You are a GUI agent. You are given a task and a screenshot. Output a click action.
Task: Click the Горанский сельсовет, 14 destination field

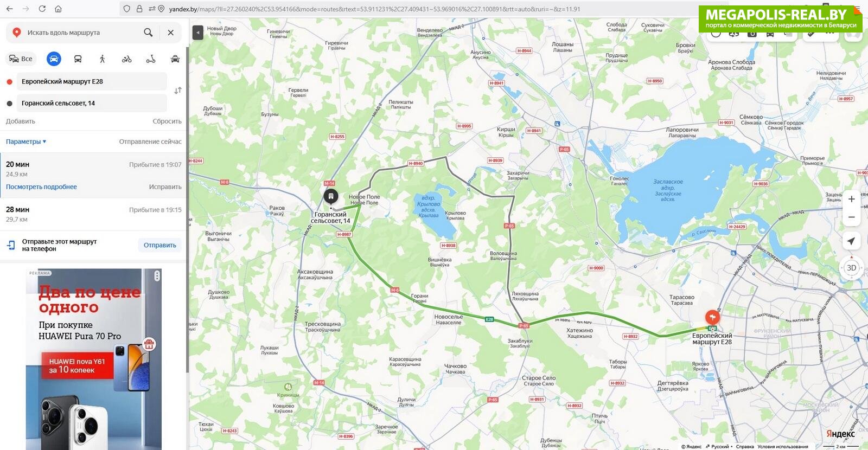[92, 103]
